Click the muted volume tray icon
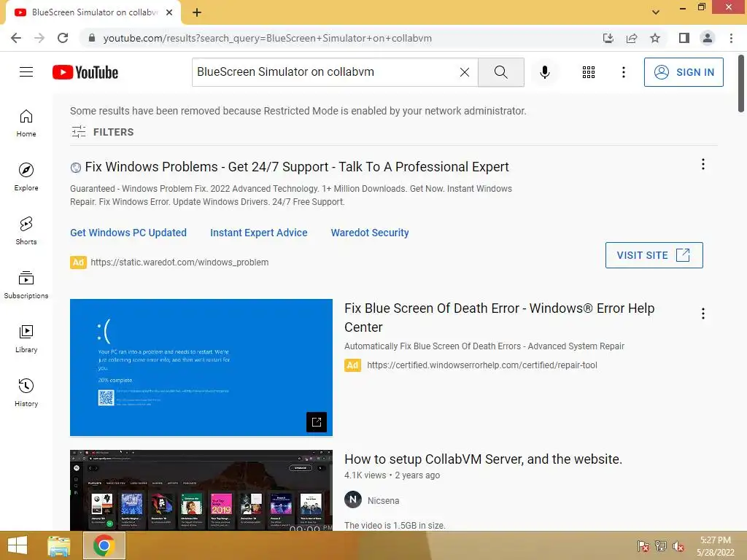Image resolution: width=747 pixels, height=560 pixels. [678, 545]
